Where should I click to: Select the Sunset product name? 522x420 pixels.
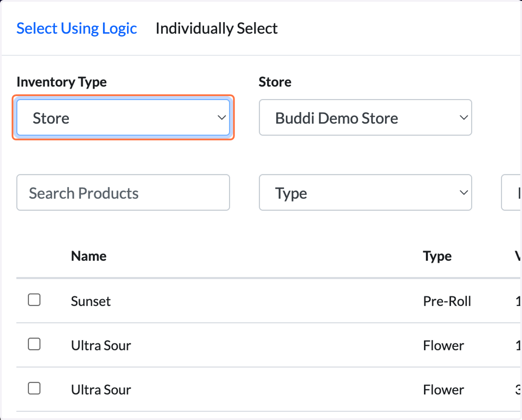pyautogui.click(x=91, y=301)
